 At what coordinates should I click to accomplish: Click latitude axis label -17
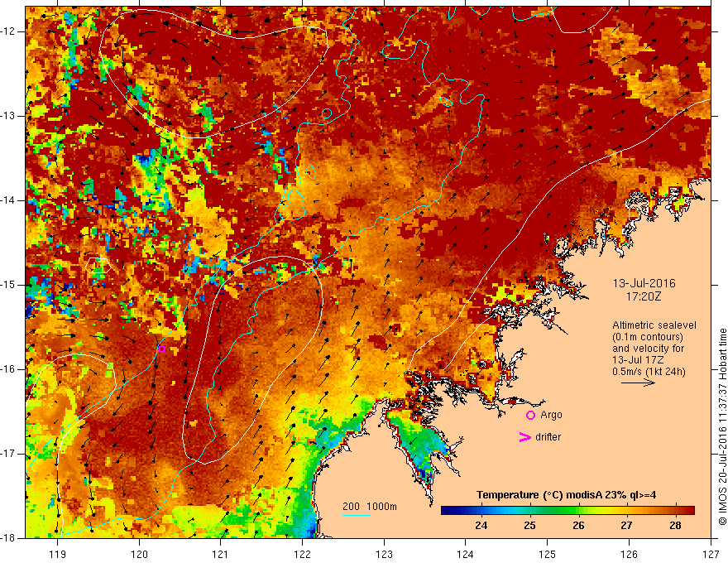[8, 454]
